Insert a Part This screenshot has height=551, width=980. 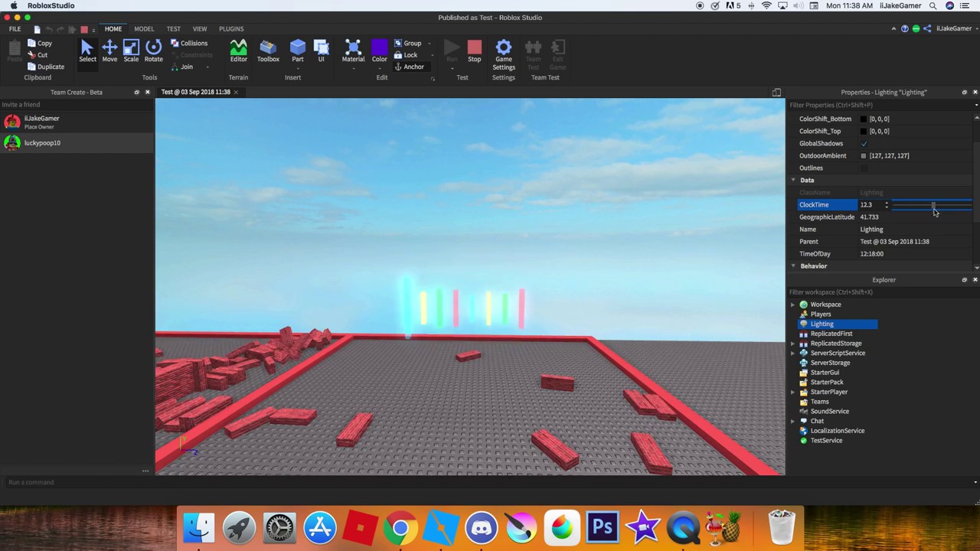point(298,51)
